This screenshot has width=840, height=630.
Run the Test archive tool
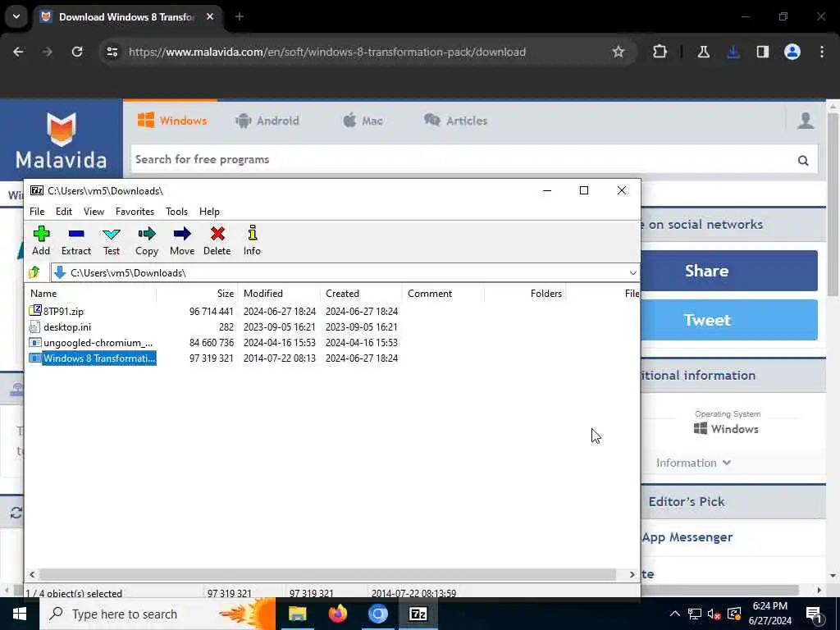coord(112,240)
